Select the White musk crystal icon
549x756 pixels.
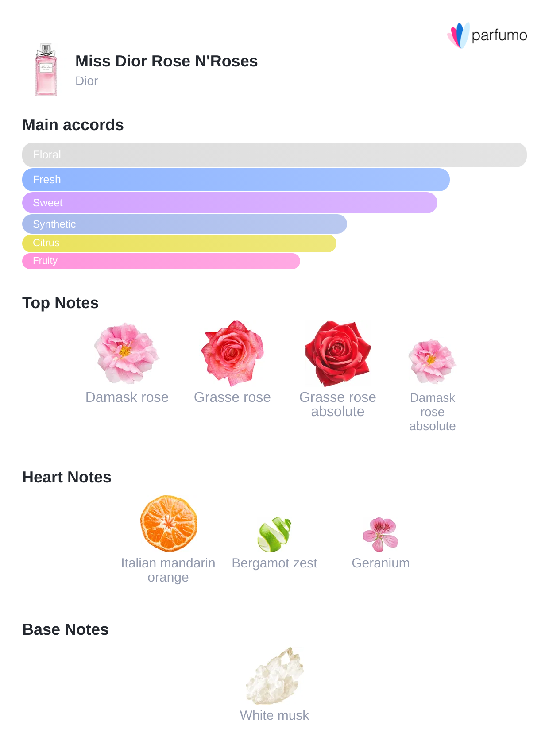coord(274,676)
